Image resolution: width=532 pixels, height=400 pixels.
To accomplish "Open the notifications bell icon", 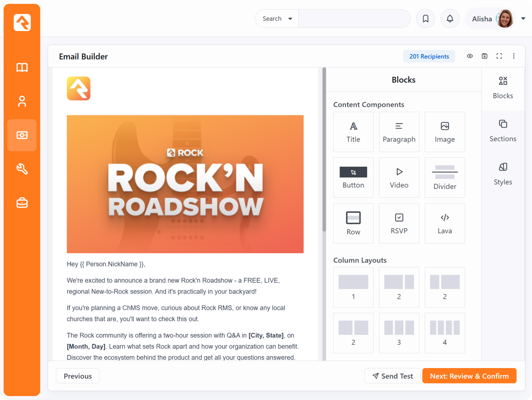I will 450,19.
